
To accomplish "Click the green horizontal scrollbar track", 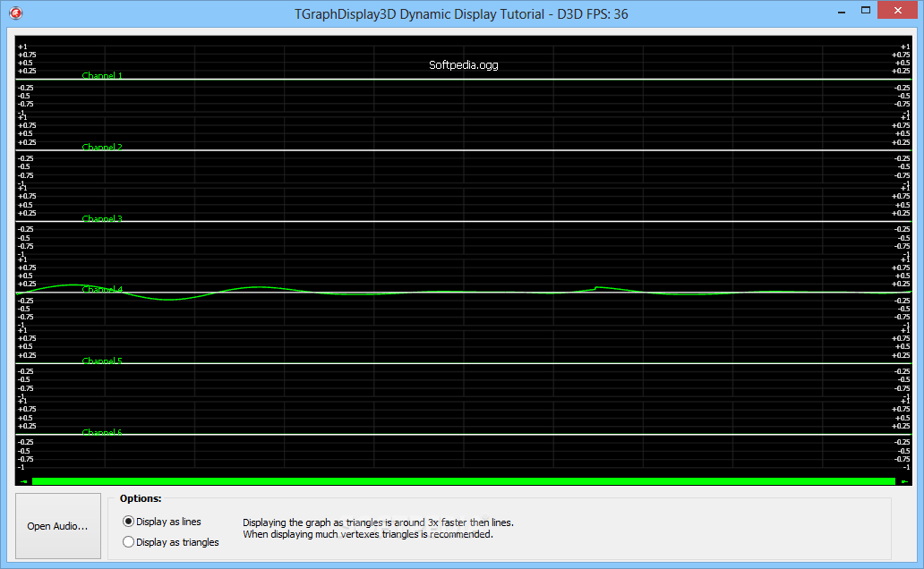I will tap(464, 481).
